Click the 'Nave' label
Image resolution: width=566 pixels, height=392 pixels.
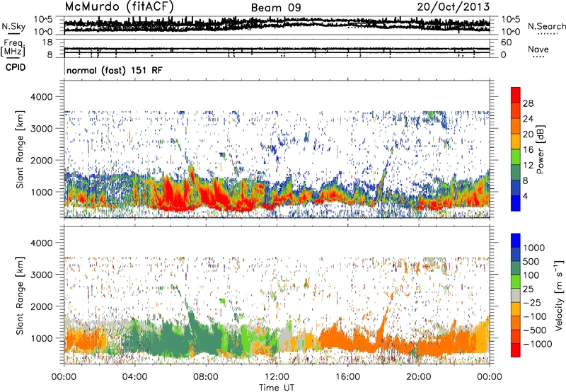click(x=538, y=49)
